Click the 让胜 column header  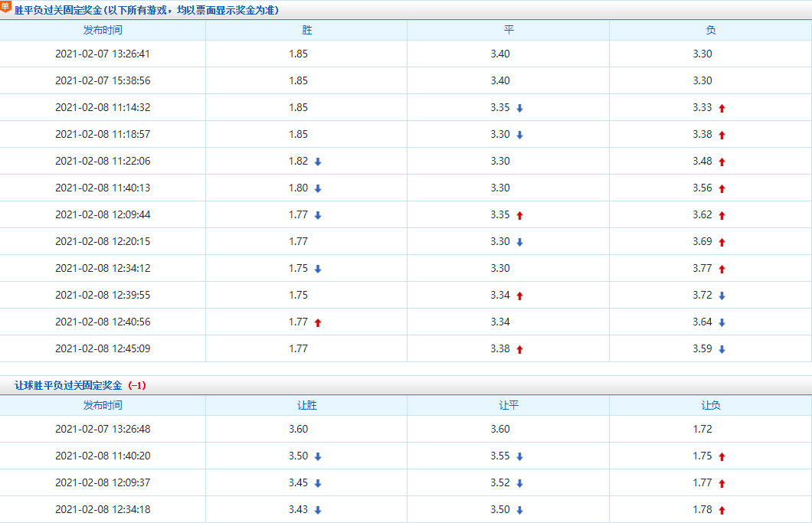(306, 405)
